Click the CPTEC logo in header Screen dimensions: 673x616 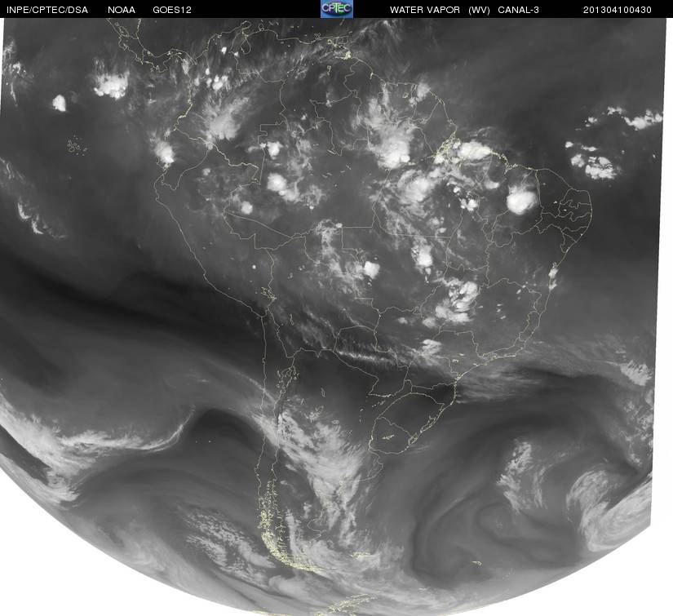tap(337, 9)
